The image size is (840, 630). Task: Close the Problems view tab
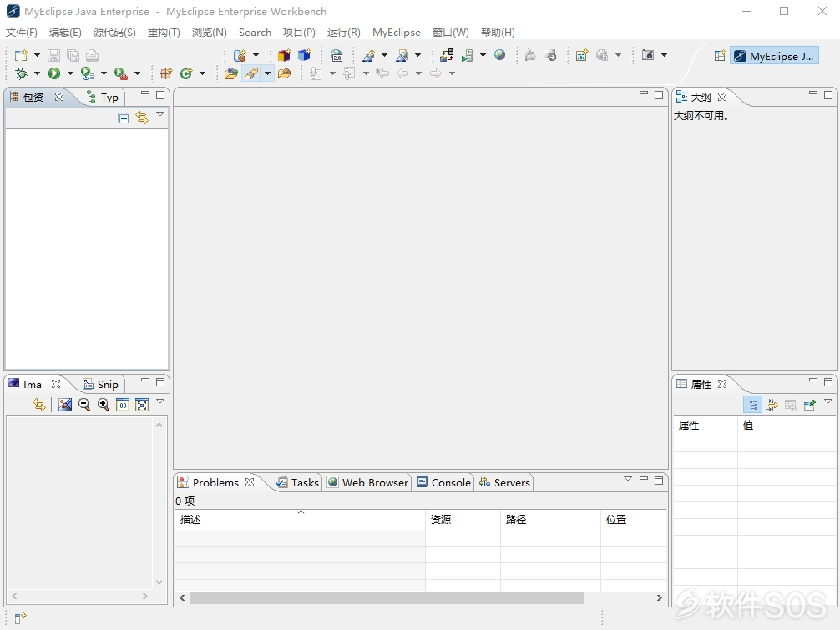click(250, 482)
